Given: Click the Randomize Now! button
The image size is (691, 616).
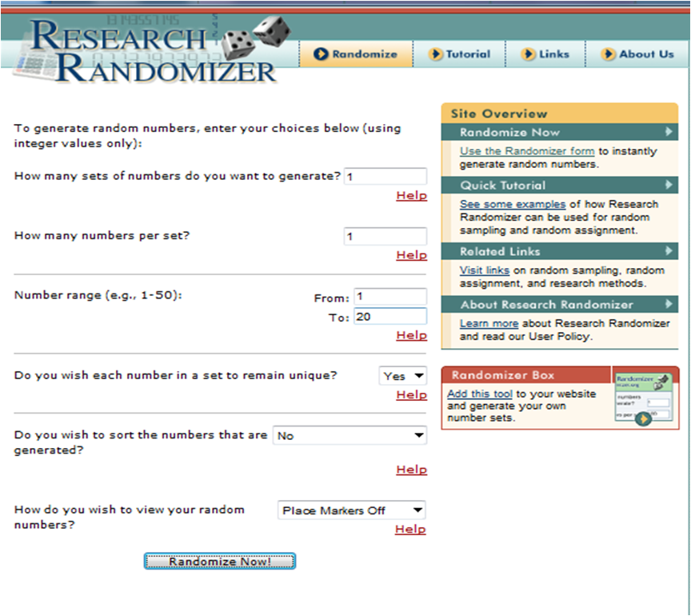Looking at the screenshot, I should click(x=220, y=562).
